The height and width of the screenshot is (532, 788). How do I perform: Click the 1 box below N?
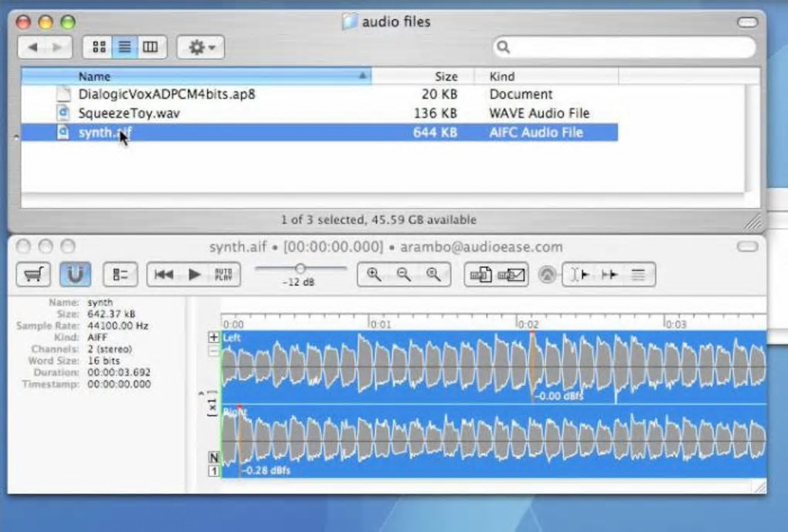pos(213,471)
